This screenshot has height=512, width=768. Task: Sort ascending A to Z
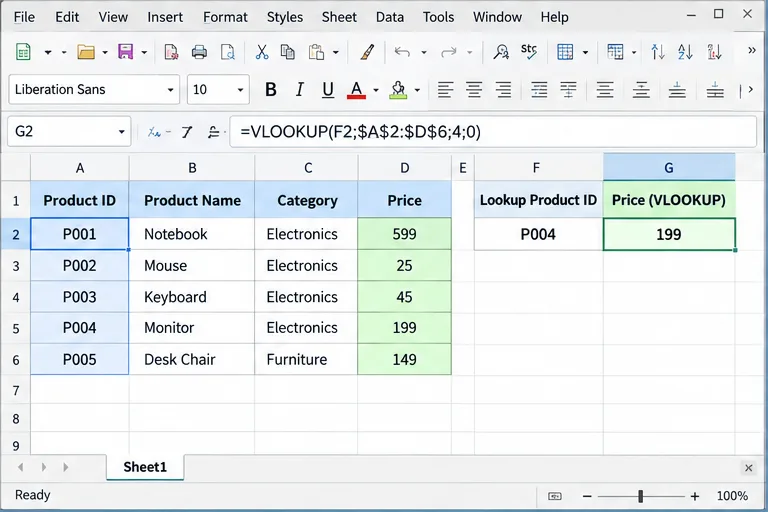[x=685, y=51]
